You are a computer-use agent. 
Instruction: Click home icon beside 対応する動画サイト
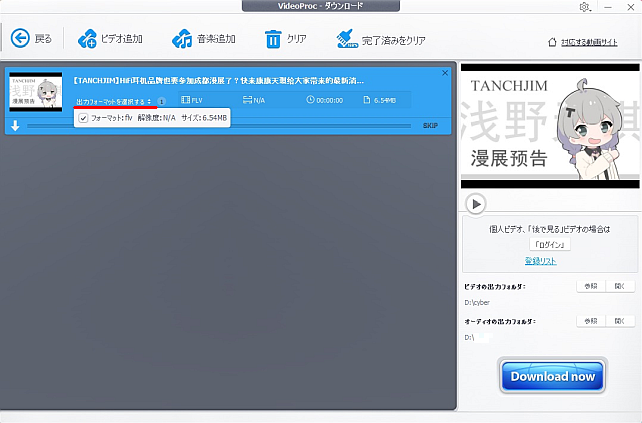552,42
